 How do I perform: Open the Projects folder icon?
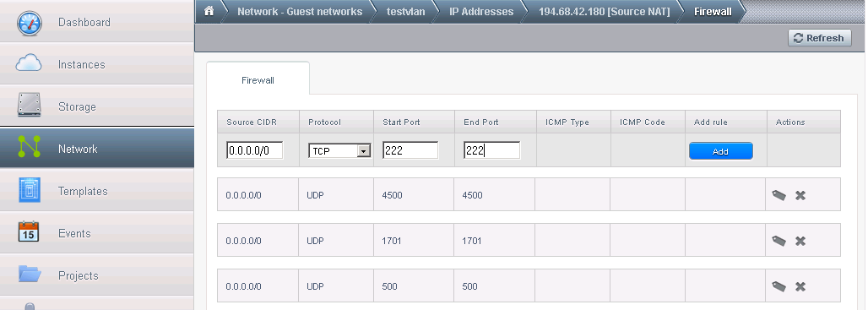click(x=30, y=274)
